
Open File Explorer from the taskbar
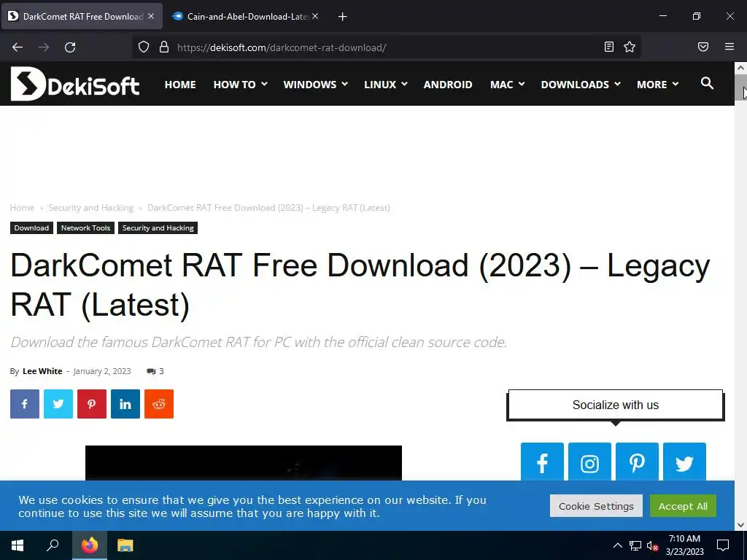(125, 545)
